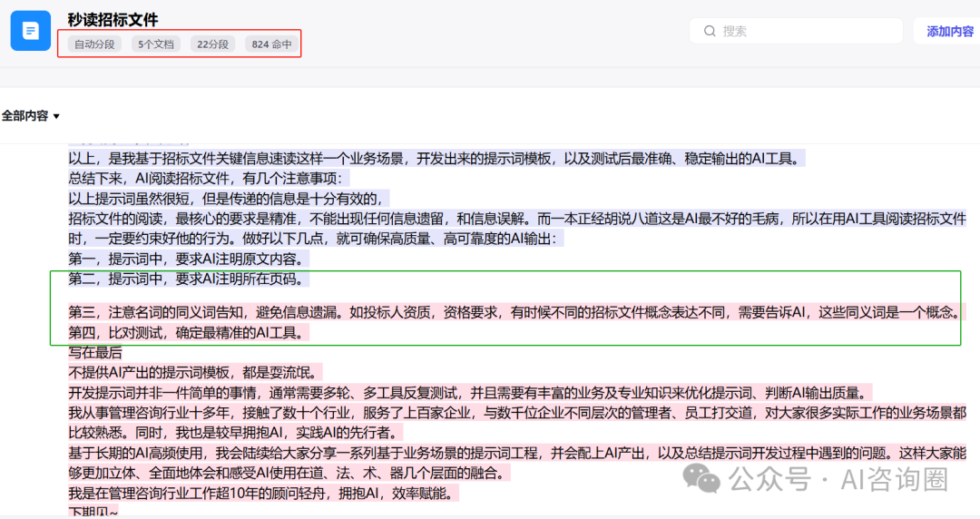Viewport: 980px width, 519px height.
Task: Click the 22分段 tag
Action: (214, 44)
